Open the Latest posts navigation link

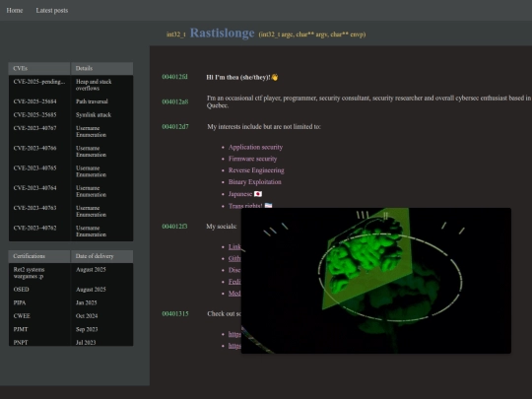[x=52, y=11]
